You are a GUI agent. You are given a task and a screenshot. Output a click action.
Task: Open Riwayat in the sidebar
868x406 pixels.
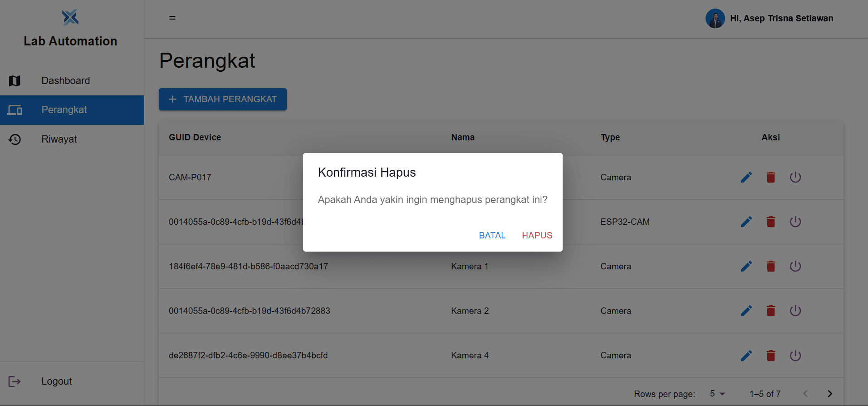[59, 139]
